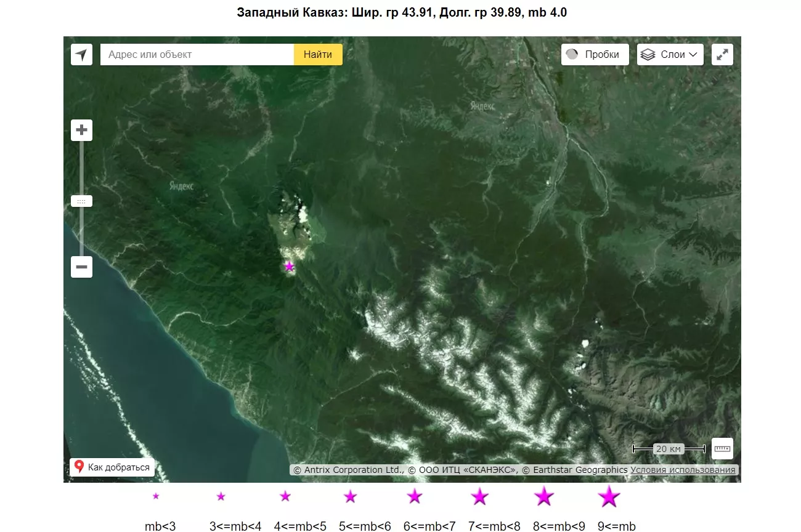
Task: Open Условия использования link
Action: coord(683,470)
